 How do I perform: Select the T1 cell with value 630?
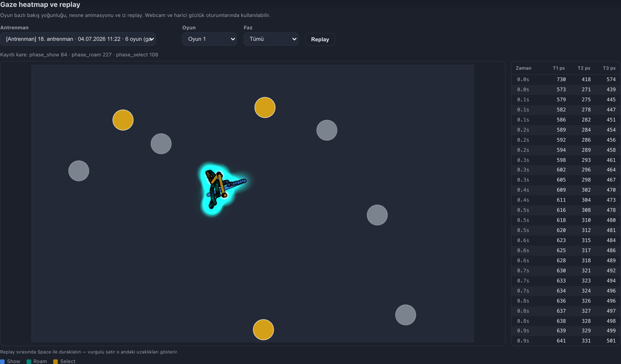coord(561,271)
